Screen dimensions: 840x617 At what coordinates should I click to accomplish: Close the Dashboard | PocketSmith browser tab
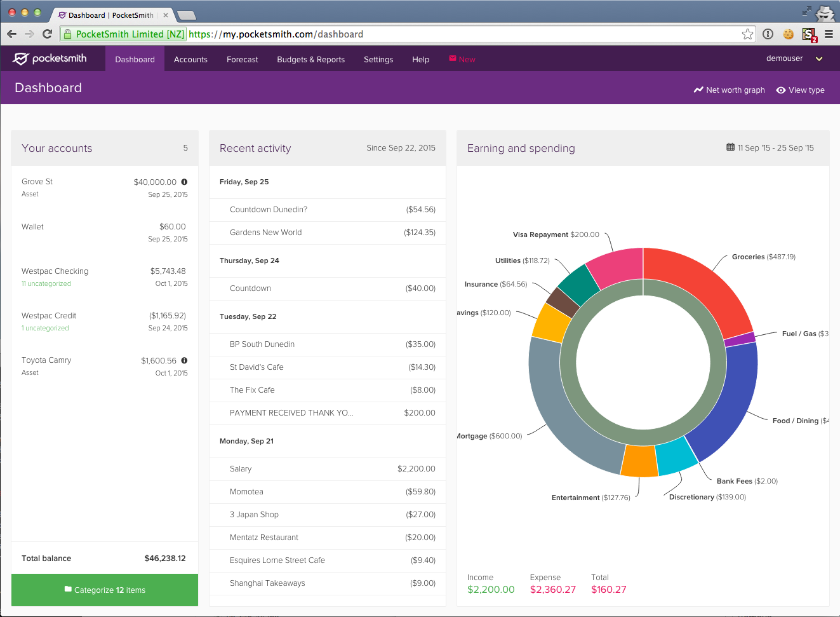[x=166, y=15]
